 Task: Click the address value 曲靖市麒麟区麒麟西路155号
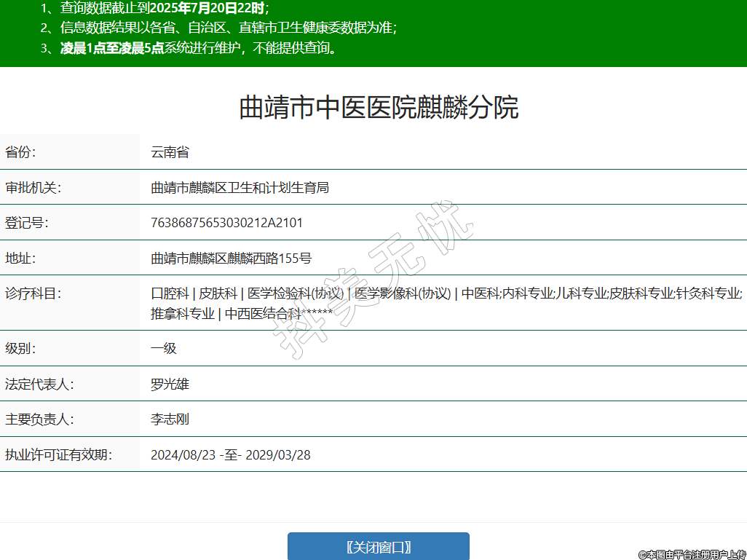pos(231,258)
